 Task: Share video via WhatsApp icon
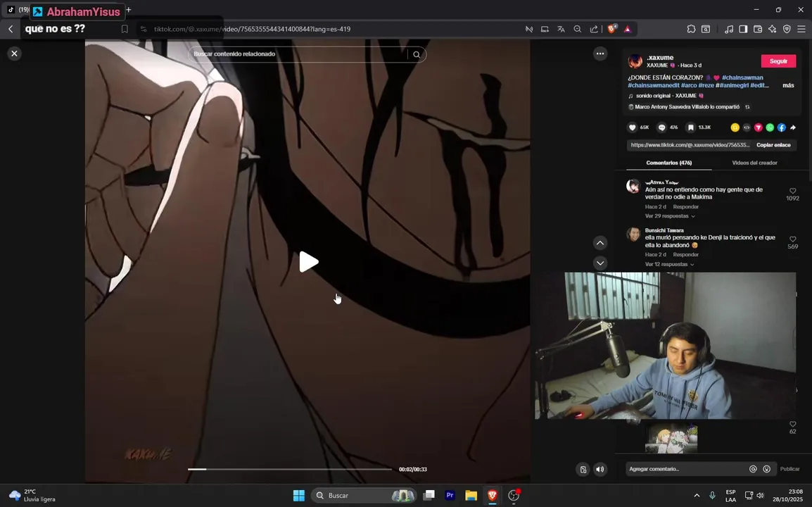[x=770, y=127]
